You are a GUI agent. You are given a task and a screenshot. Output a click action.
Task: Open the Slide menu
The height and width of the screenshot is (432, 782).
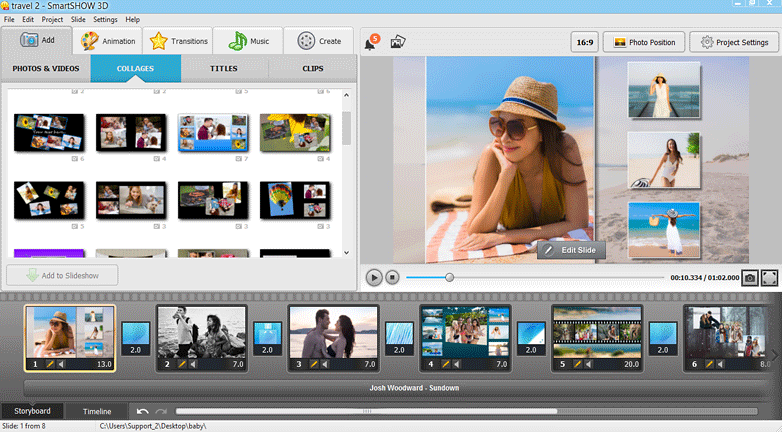coord(78,19)
